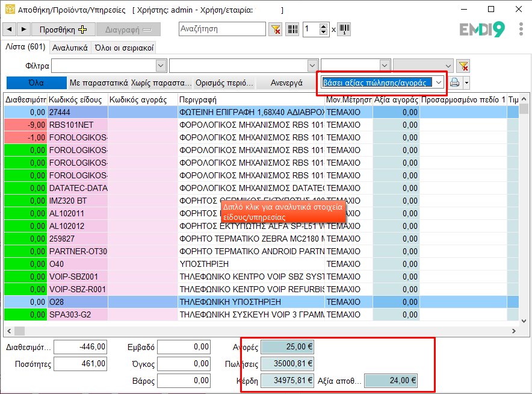Sort by the 'Μον.Μέτρηση' column header

pyautogui.click(x=349, y=100)
